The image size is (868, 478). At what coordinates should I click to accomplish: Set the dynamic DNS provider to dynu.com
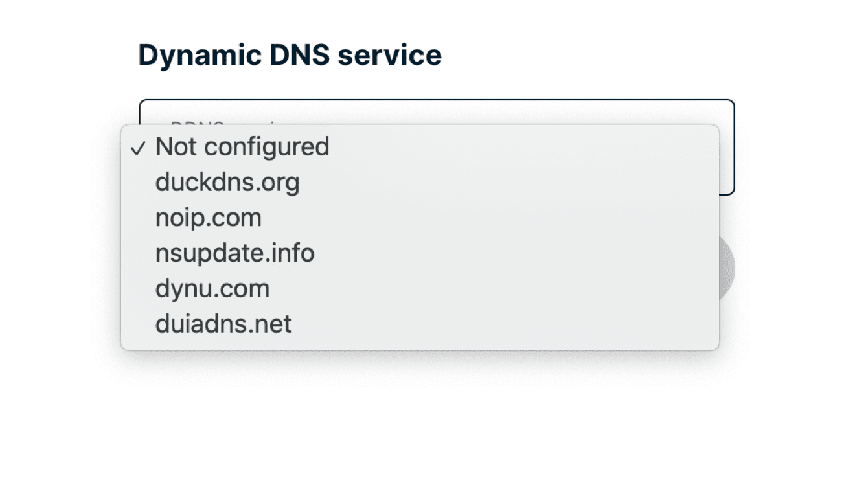[x=212, y=288]
